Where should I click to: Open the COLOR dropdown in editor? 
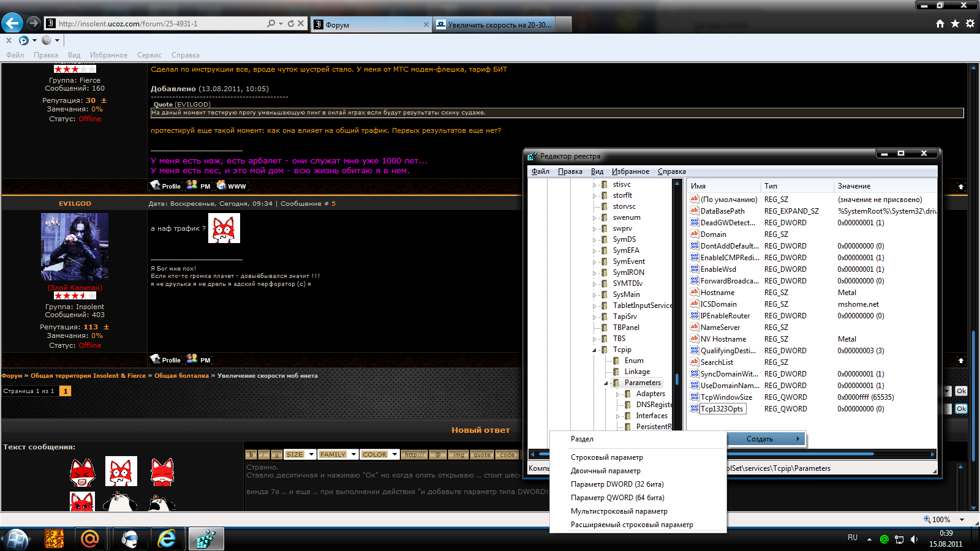(x=380, y=454)
